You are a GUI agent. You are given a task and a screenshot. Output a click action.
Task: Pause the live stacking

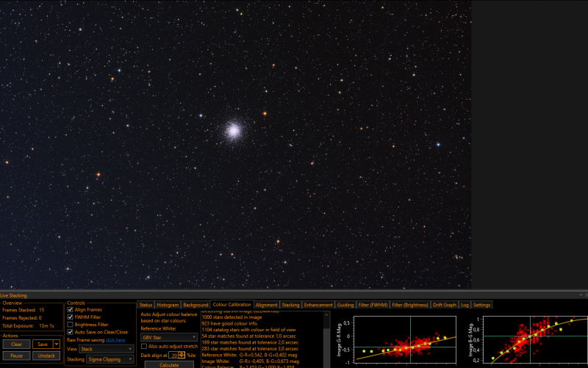click(16, 356)
